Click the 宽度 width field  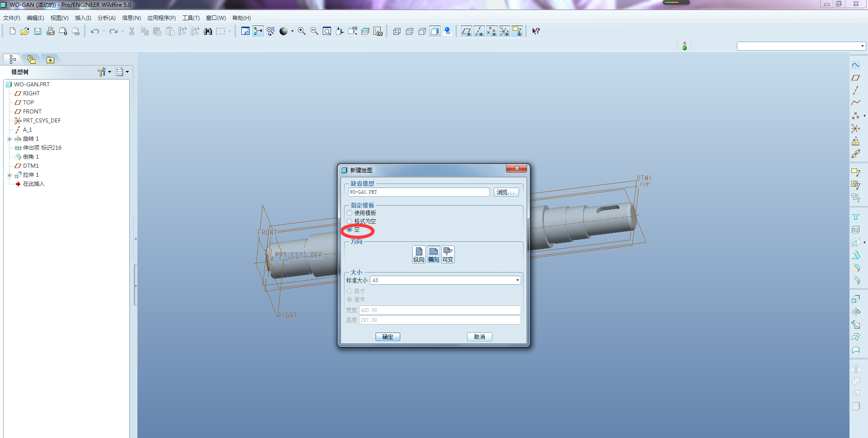click(440, 310)
